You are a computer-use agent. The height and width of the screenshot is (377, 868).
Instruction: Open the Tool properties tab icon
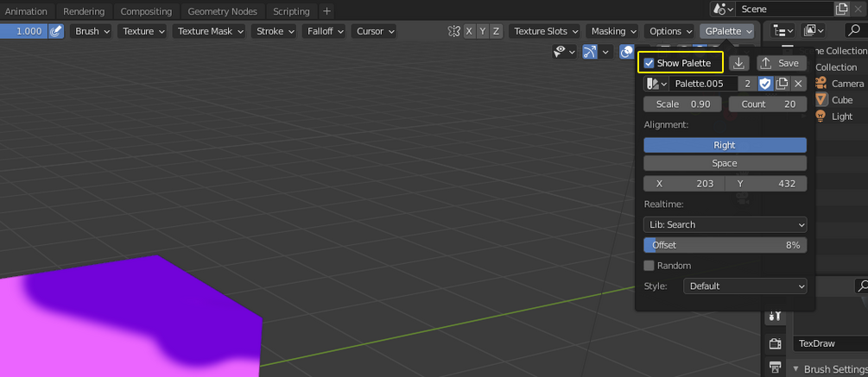click(x=775, y=317)
